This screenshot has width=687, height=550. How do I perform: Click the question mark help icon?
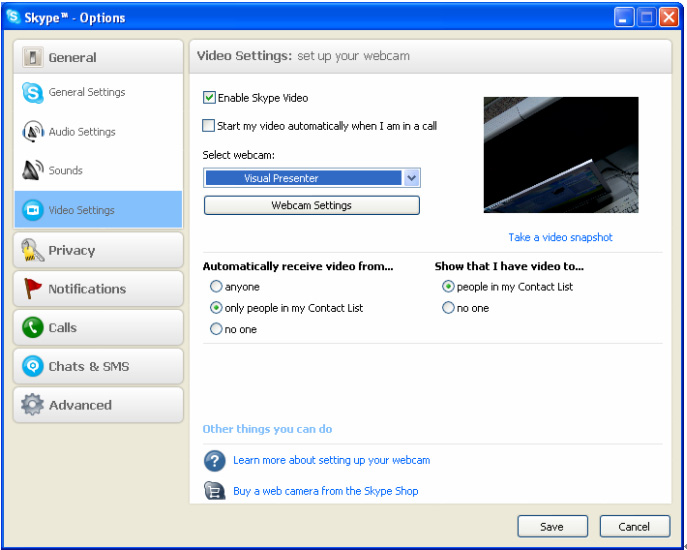[x=215, y=461]
